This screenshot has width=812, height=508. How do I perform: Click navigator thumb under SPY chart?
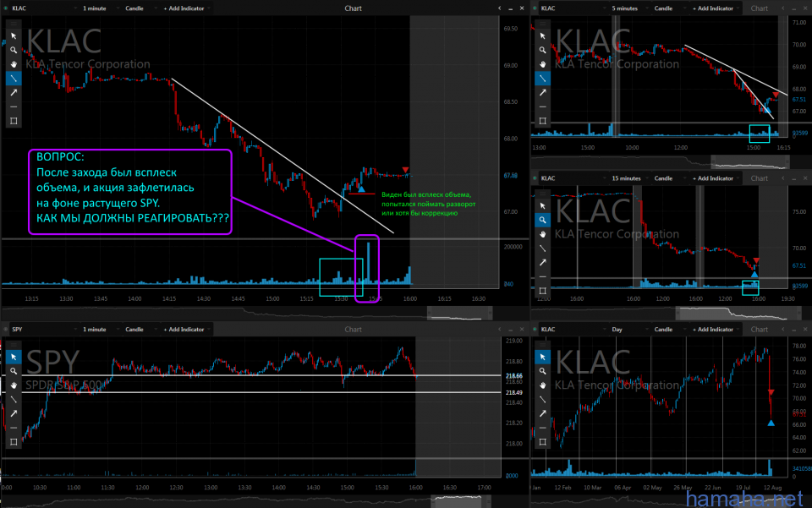(x=459, y=501)
